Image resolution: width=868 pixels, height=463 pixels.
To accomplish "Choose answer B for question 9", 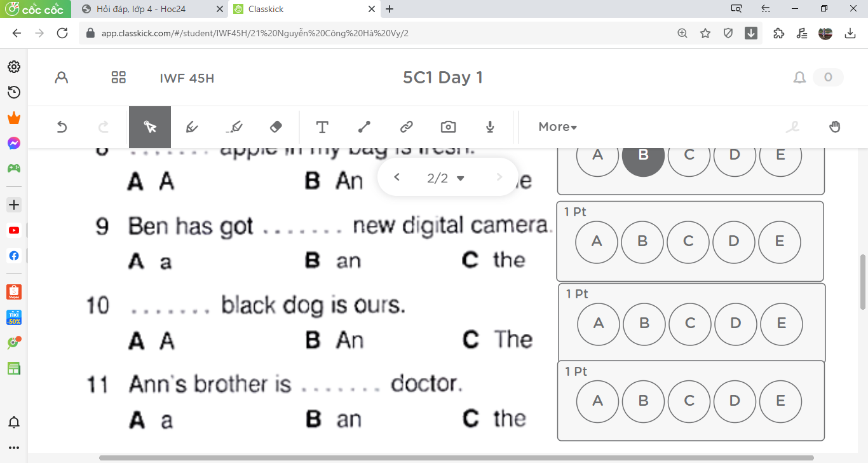I will pyautogui.click(x=642, y=242).
